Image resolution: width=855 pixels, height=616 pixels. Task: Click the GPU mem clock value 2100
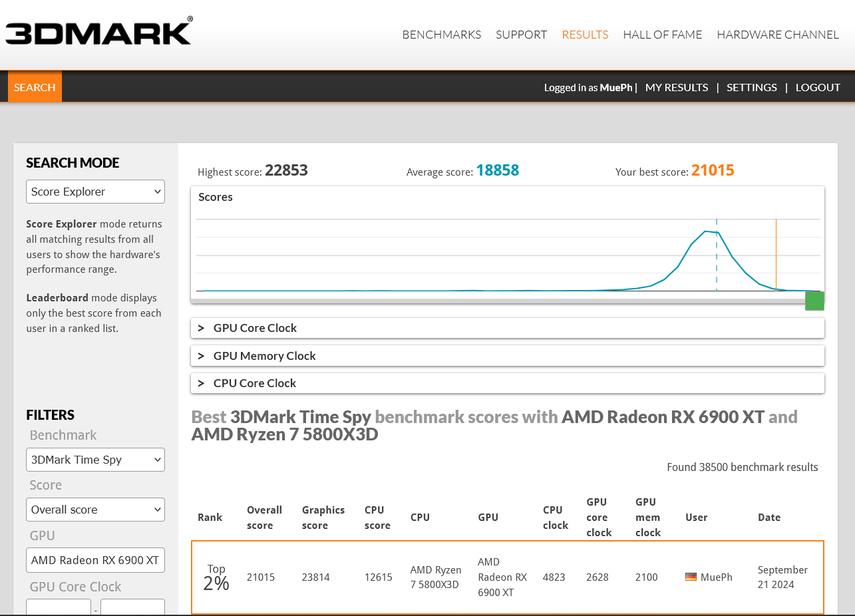[647, 577]
